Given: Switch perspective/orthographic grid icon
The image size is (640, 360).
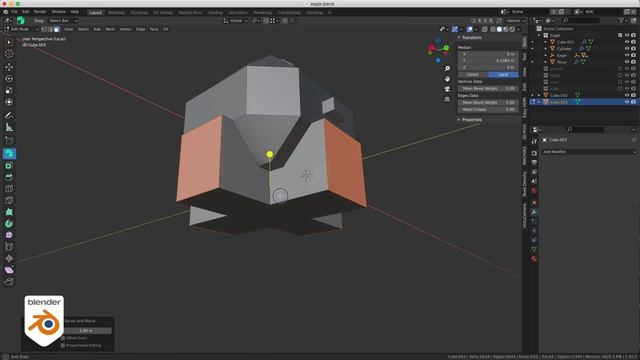Looking at the screenshot, I should click(447, 99).
